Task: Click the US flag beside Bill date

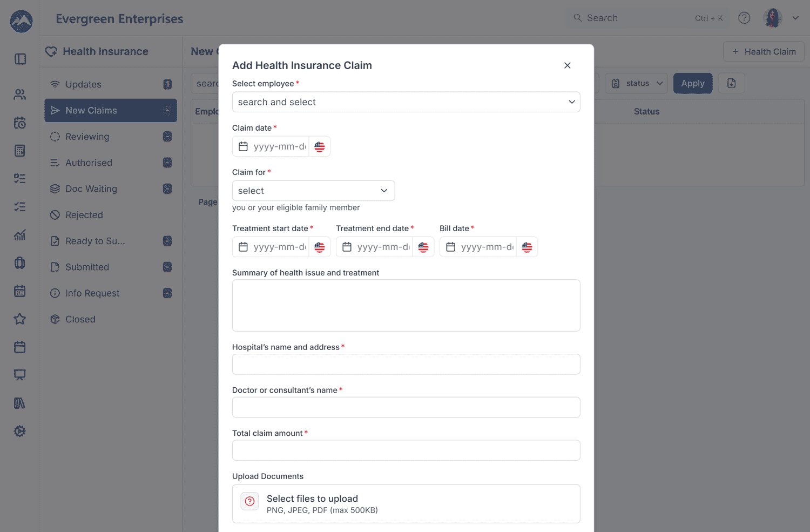Action: click(x=527, y=247)
